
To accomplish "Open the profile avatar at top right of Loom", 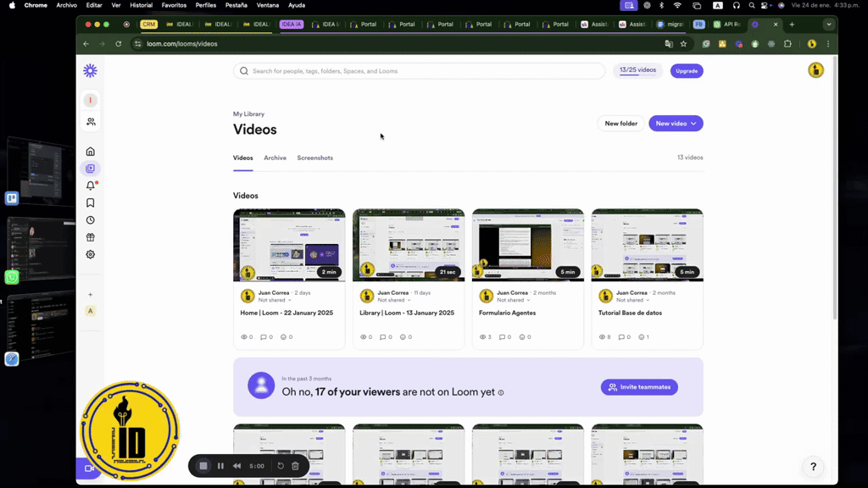I will (815, 70).
